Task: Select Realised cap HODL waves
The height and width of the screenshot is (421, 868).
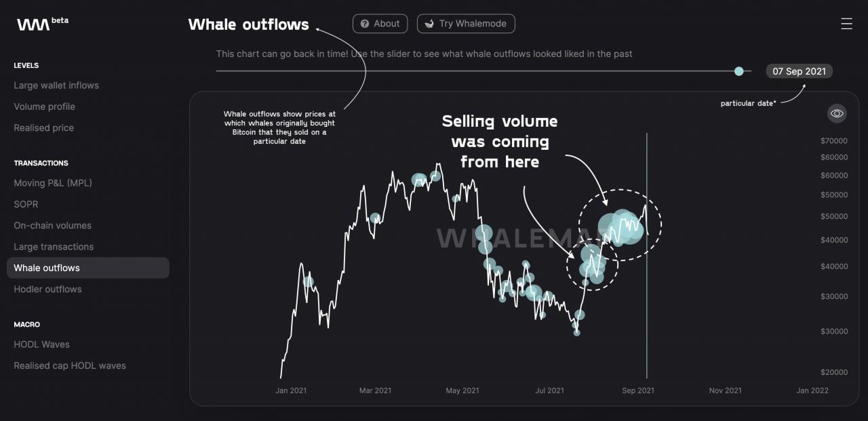Action: (70, 365)
